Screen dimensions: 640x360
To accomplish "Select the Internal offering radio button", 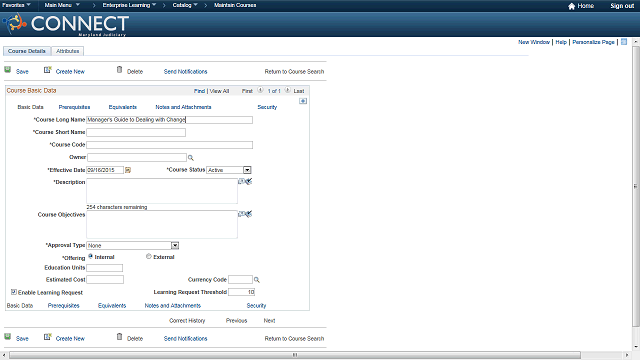I will [x=91, y=256].
